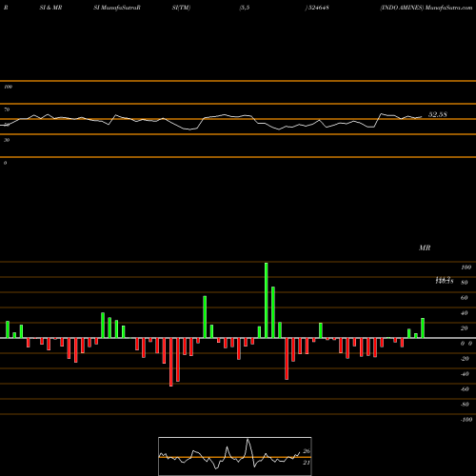The image size is (476, 476).
Task: Click the stock code 524648 in header
Action: coord(318,8)
